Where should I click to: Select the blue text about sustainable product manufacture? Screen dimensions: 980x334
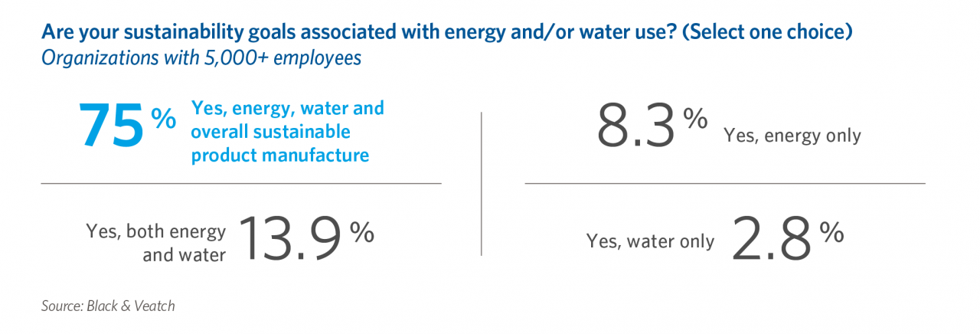point(287,131)
